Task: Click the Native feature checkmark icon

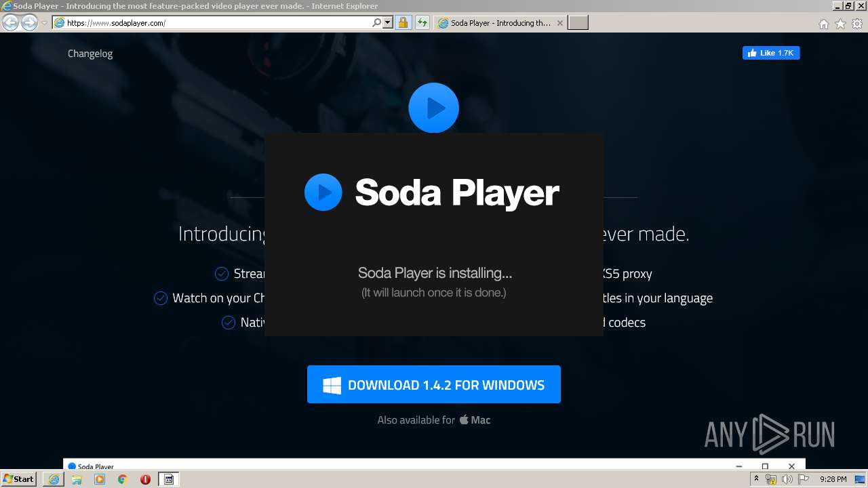Action: (x=229, y=323)
